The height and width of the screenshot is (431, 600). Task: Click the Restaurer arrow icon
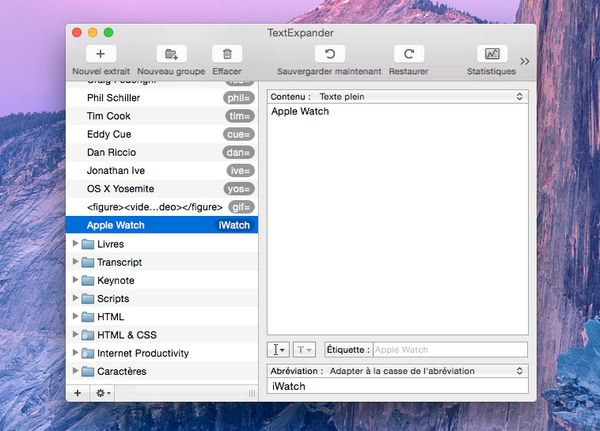click(409, 54)
